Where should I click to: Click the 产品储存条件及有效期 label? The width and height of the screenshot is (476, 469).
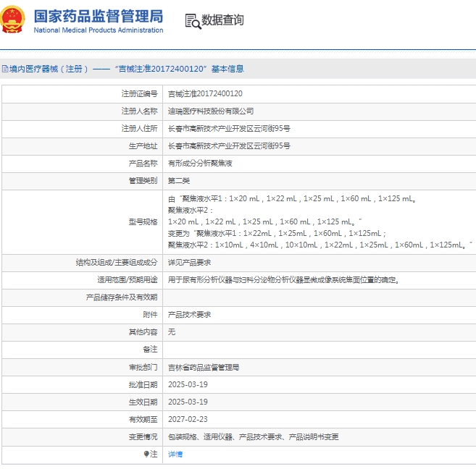[x=122, y=297]
